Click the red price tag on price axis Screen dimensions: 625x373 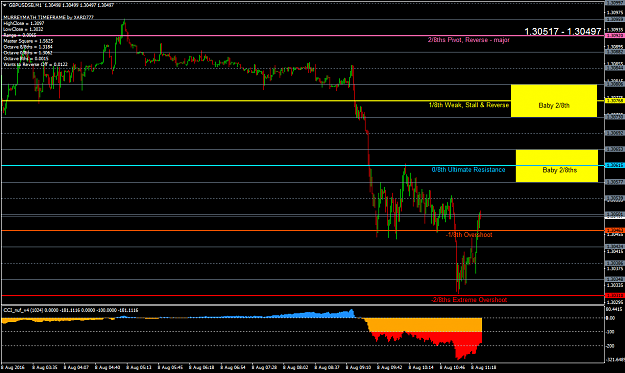click(614, 295)
